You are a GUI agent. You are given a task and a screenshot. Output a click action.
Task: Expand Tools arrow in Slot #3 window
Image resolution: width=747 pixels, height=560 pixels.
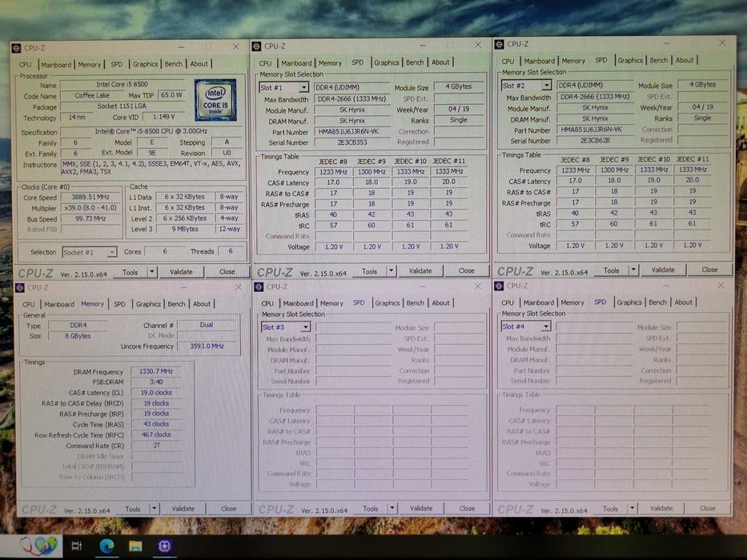coord(392,509)
